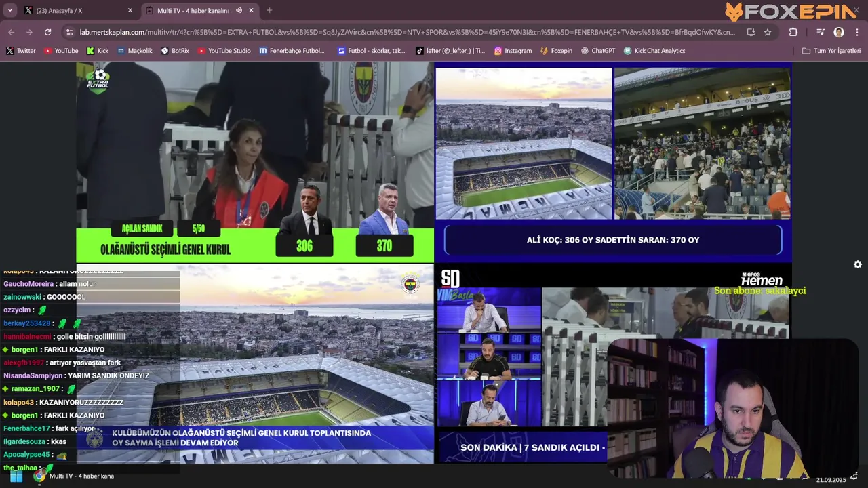The height and width of the screenshot is (488, 868).
Task: Open the Maçkolik bookmark
Action: (x=135, y=51)
